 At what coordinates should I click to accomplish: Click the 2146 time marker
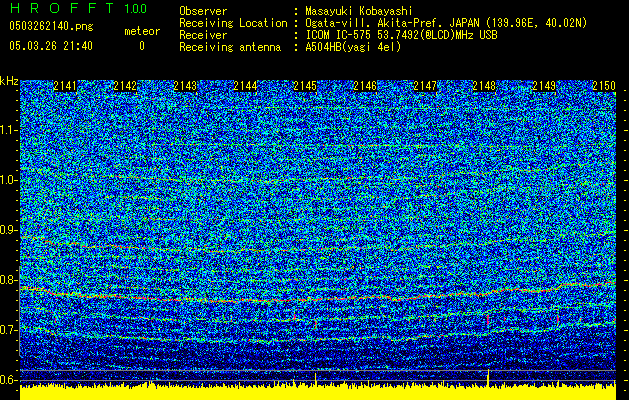(365, 86)
